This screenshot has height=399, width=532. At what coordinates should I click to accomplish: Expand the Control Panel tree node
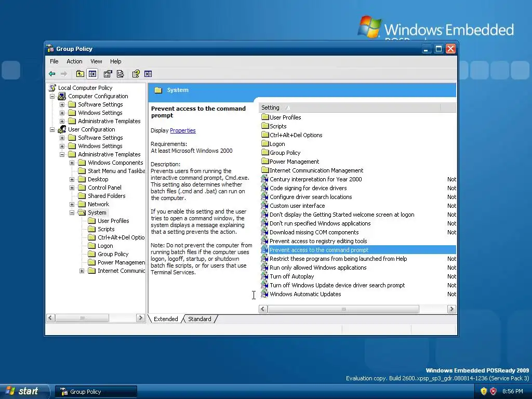(x=72, y=188)
